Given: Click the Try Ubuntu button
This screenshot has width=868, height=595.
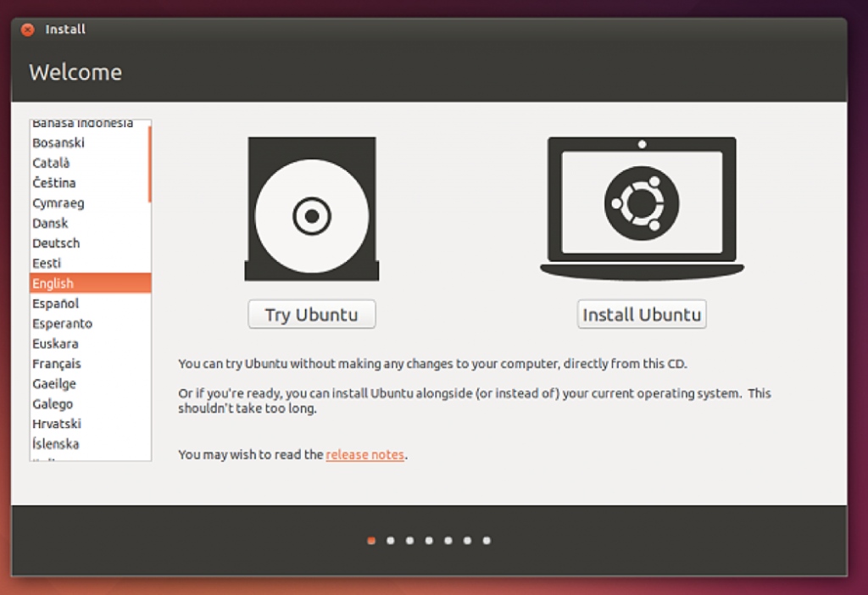Looking at the screenshot, I should pyautogui.click(x=312, y=314).
